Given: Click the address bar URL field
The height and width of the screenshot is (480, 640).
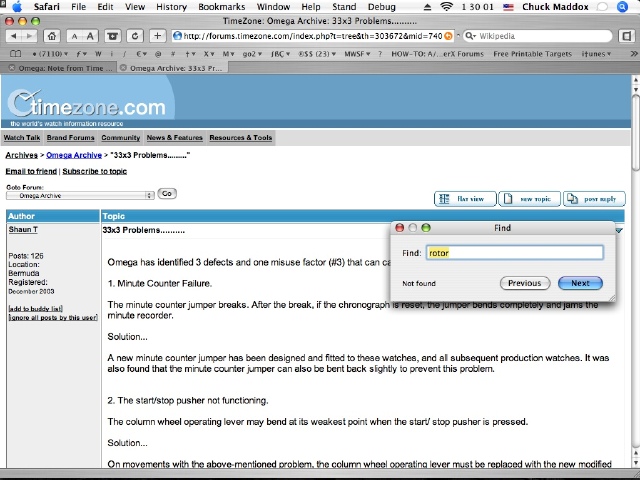Looking at the screenshot, I should (x=313, y=36).
